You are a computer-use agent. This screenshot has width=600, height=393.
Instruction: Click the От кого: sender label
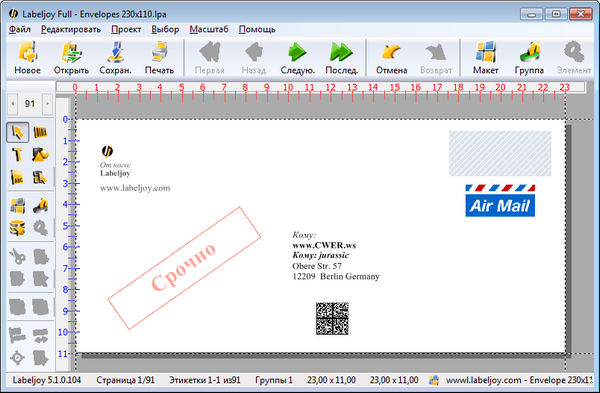[115, 165]
